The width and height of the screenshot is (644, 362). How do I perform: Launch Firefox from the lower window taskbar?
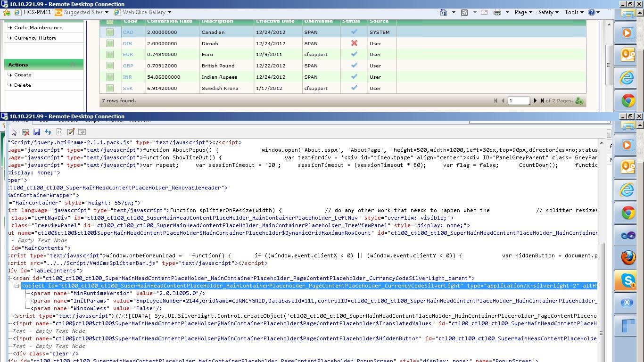pos(628,258)
